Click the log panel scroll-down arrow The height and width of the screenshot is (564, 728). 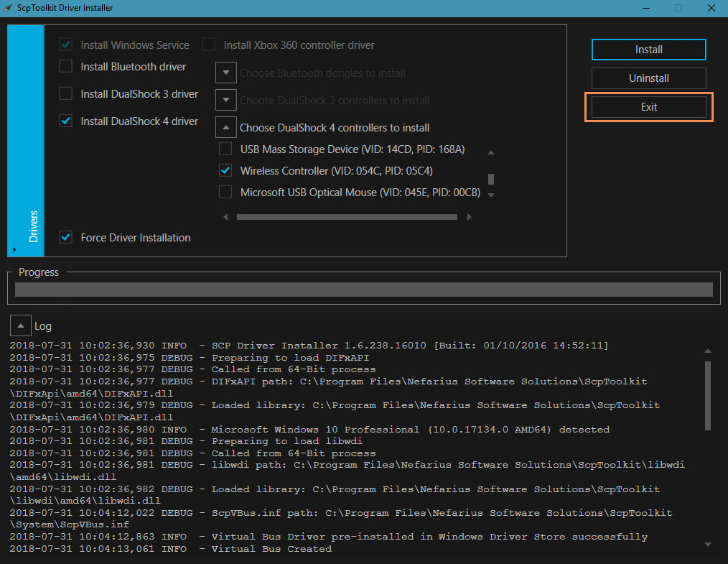708,544
